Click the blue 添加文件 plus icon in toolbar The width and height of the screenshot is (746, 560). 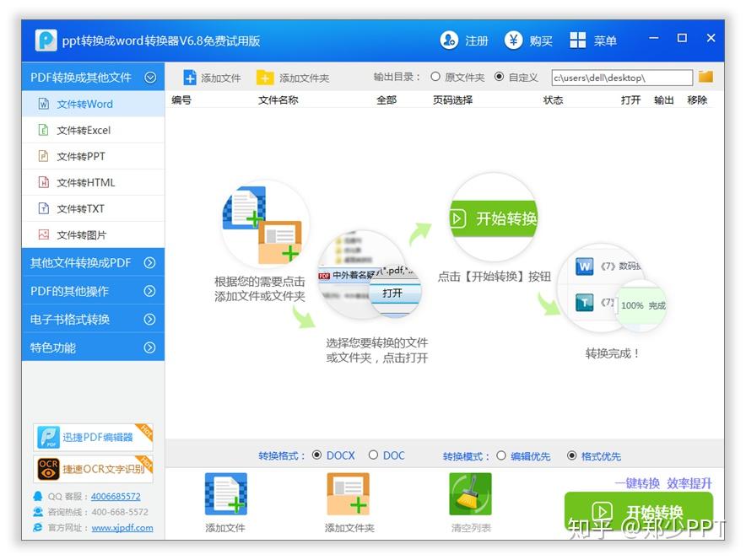(190, 78)
